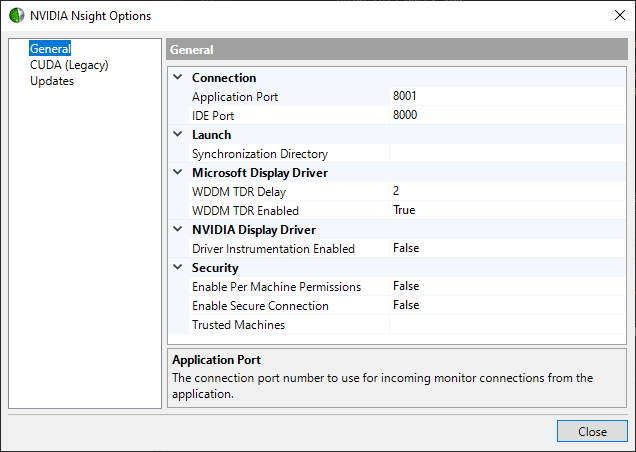Select the Enable Secure Connection label

click(x=260, y=306)
